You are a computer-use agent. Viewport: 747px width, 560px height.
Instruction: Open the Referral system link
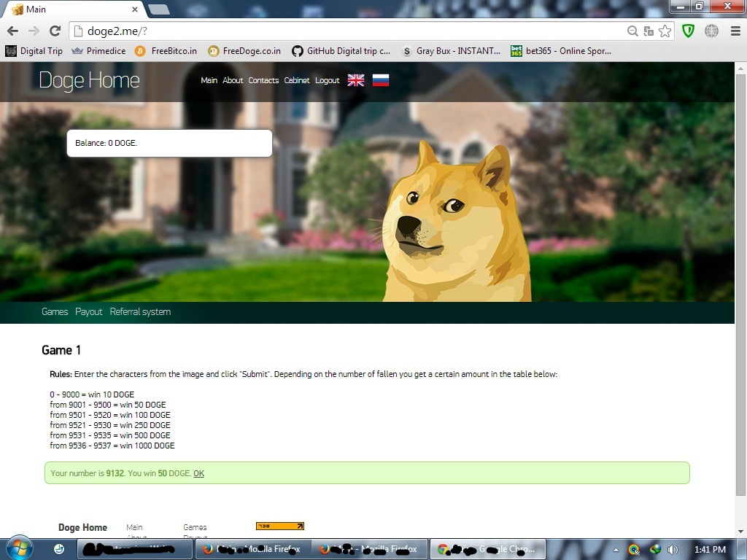click(140, 312)
